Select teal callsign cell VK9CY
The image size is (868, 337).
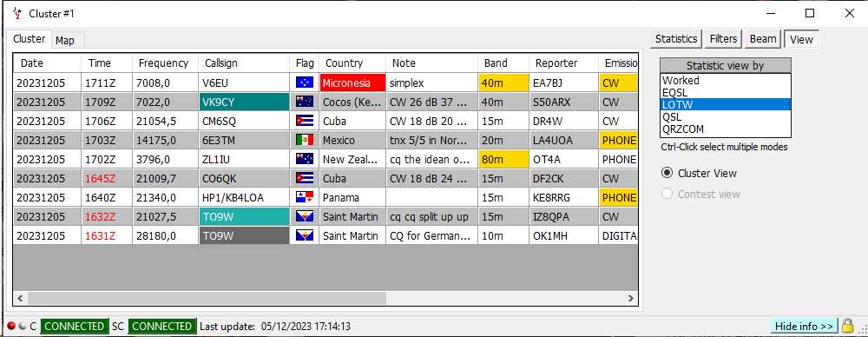[244, 102]
